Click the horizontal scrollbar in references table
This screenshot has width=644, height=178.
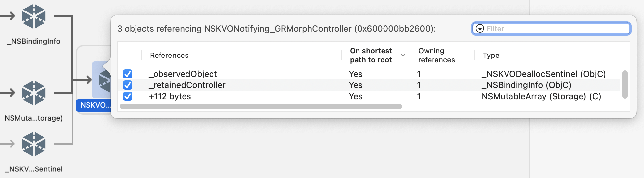(x=261, y=106)
